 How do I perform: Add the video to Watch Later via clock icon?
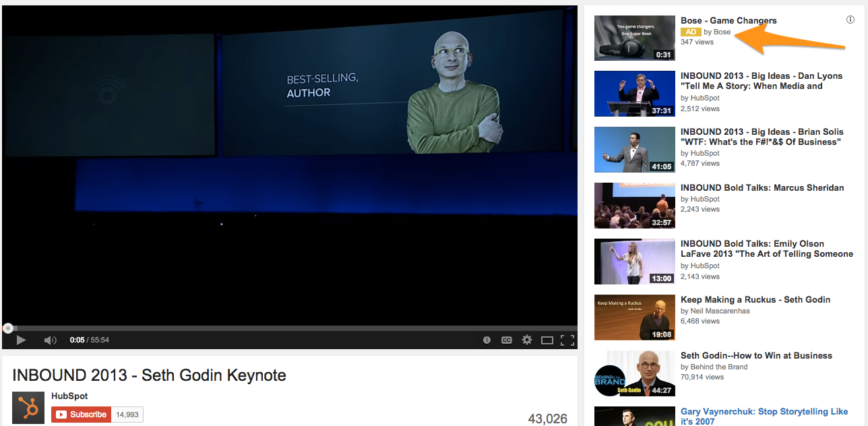click(487, 340)
